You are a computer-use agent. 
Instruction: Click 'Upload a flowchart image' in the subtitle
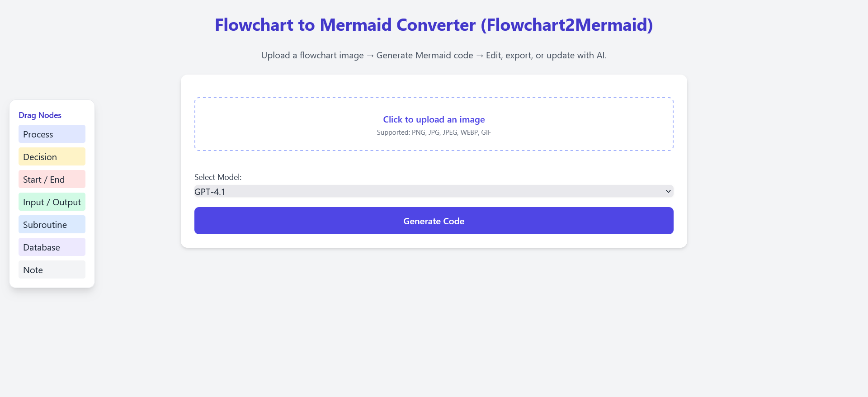tap(312, 55)
